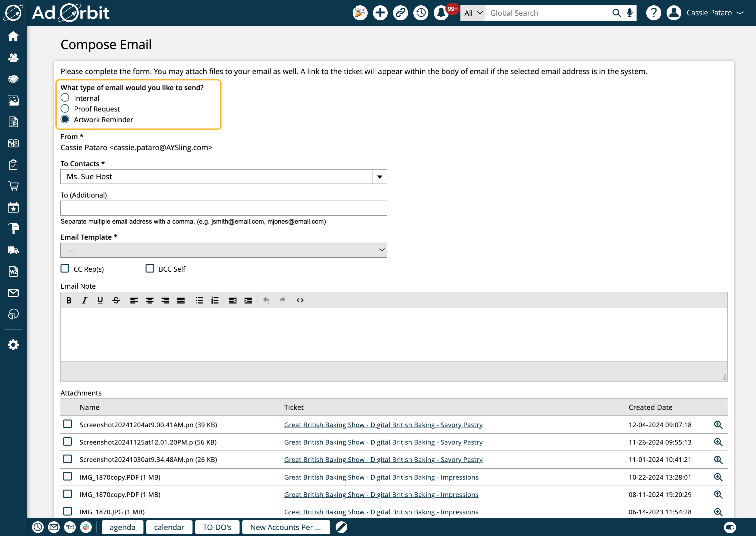Open the agenda tab in the bottom bar

[x=122, y=527]
